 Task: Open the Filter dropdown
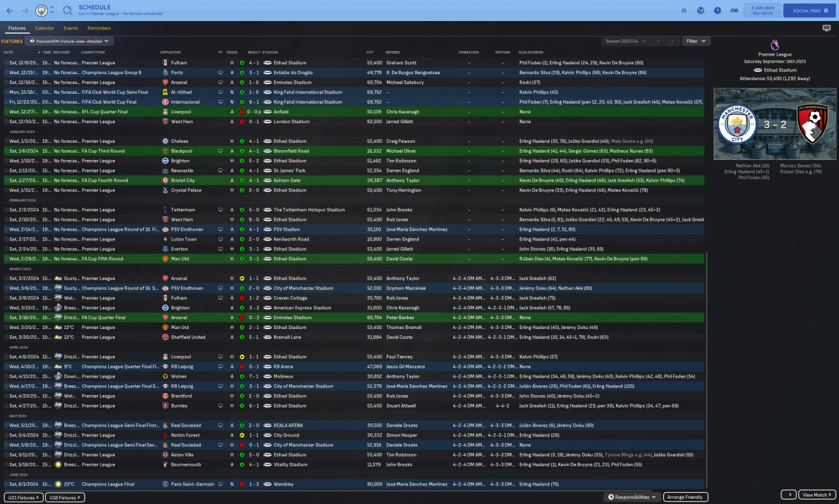pos(696,41)
